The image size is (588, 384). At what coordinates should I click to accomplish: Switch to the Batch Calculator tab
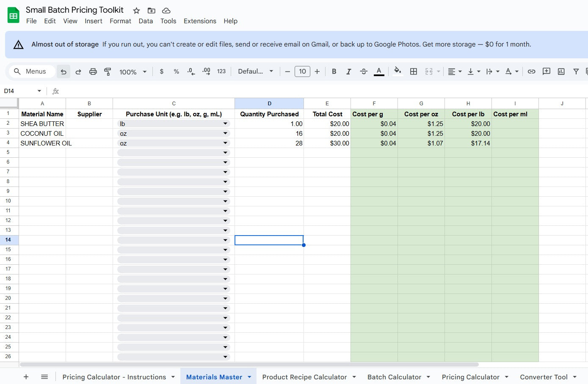394,377
